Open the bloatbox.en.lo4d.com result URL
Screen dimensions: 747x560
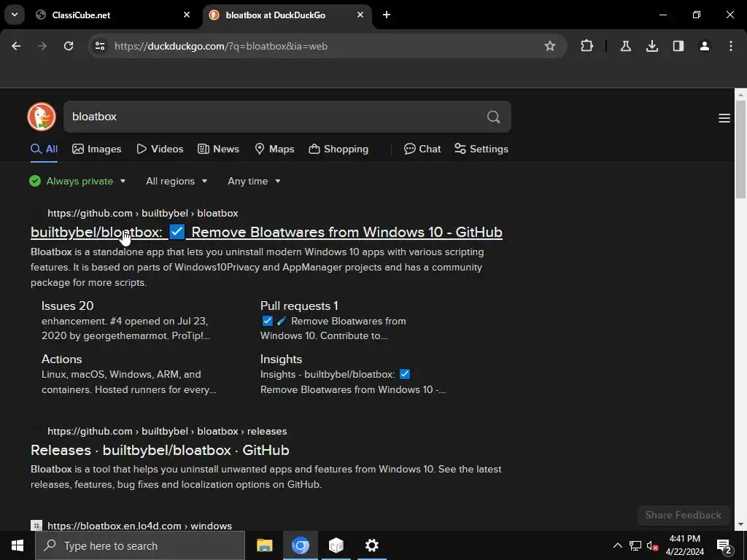point(139,526)
